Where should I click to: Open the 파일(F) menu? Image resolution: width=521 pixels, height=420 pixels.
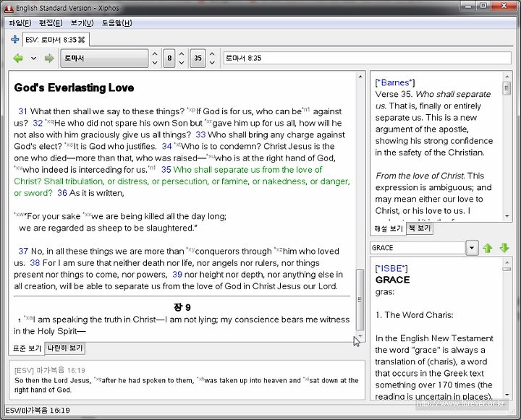[x=20, y=23]
